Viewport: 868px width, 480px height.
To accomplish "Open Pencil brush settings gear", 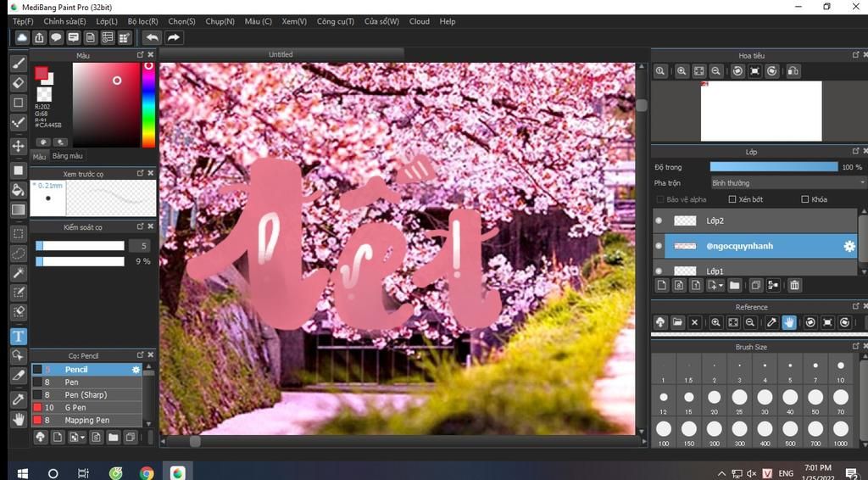I will tap(136, 369).
